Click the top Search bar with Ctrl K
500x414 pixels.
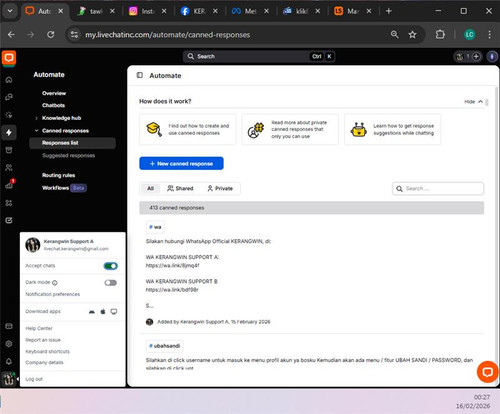coord(259,56)
